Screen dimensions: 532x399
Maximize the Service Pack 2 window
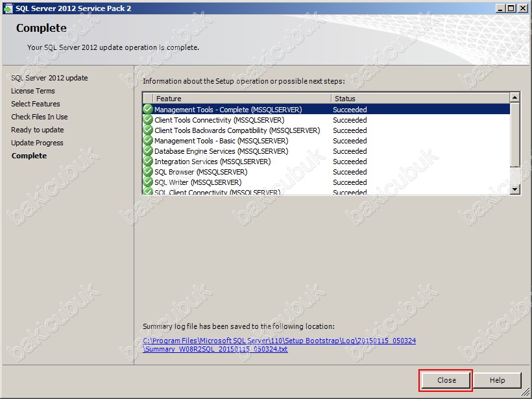(x=511, y=8)
